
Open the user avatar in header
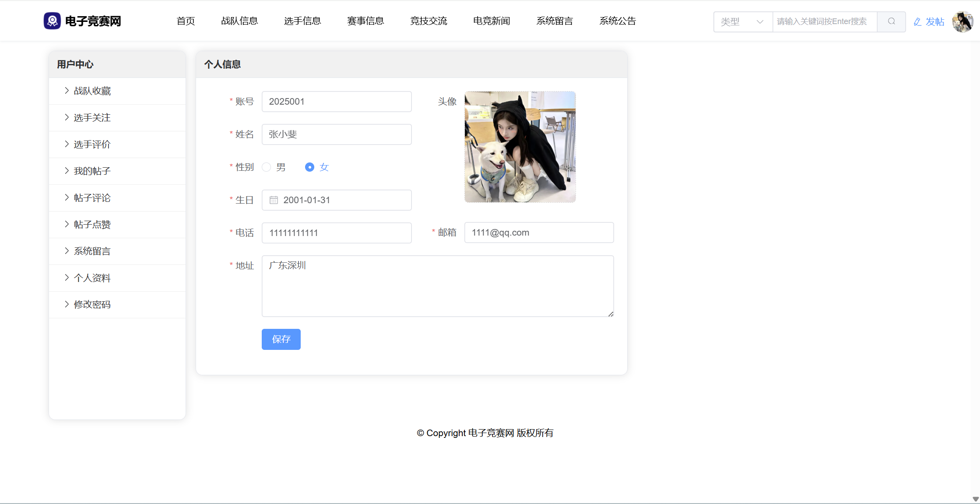point(962,21)
